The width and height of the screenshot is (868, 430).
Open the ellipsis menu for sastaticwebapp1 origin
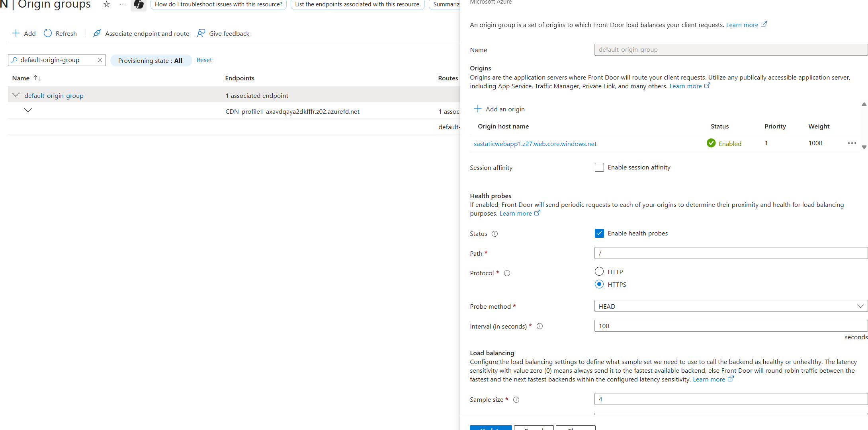click(x=852, y=143)
